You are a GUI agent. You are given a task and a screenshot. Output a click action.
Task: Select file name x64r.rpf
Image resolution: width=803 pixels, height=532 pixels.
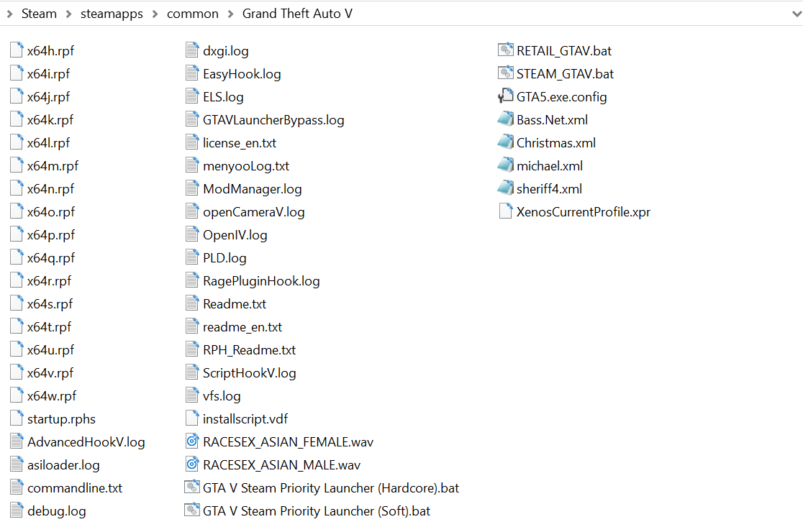click(x=49, y=281)
